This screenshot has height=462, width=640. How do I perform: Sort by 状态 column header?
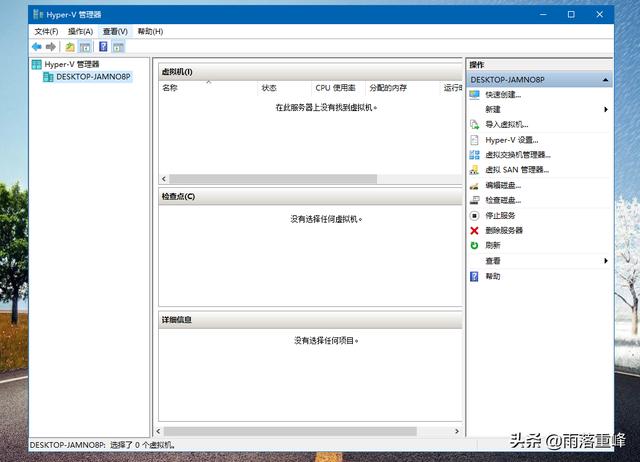(284, 88)
